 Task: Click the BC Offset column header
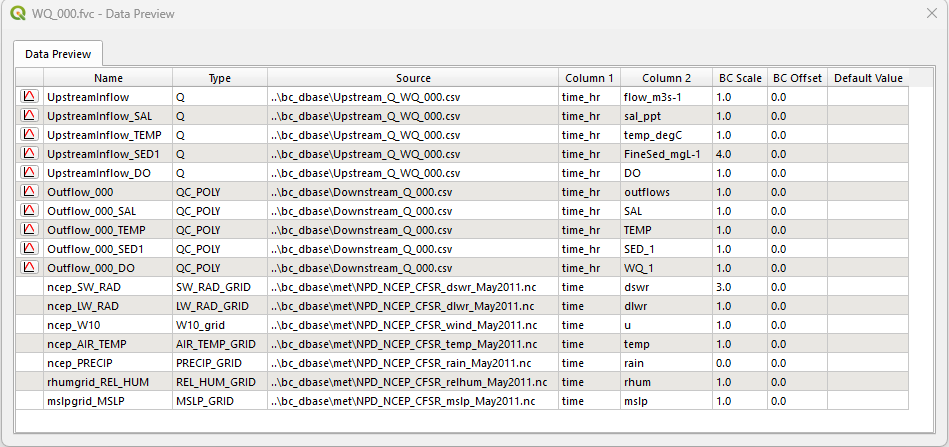798,78
